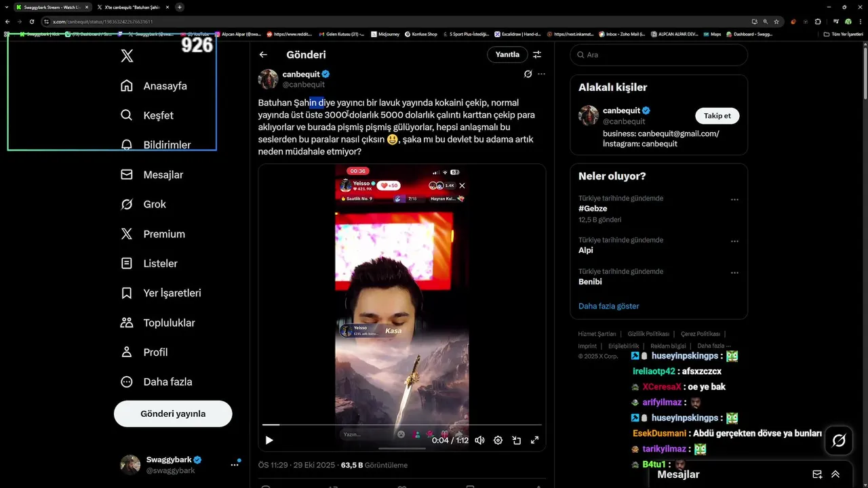868x488 pixels.
Task: Click Swaggybark profile avatar at bottom left
Action: pos(130,464)
